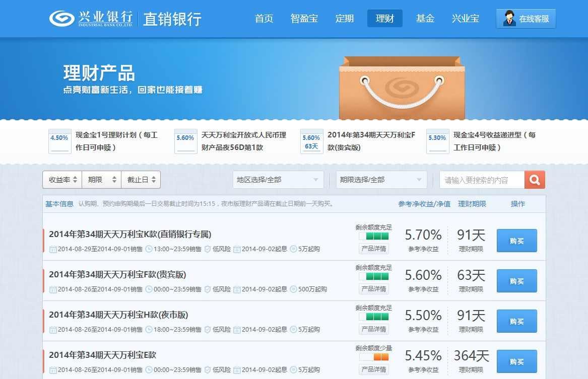588x379 pixels.
Task: Click the 操作 column header
Action: click(x=518, y=204)
